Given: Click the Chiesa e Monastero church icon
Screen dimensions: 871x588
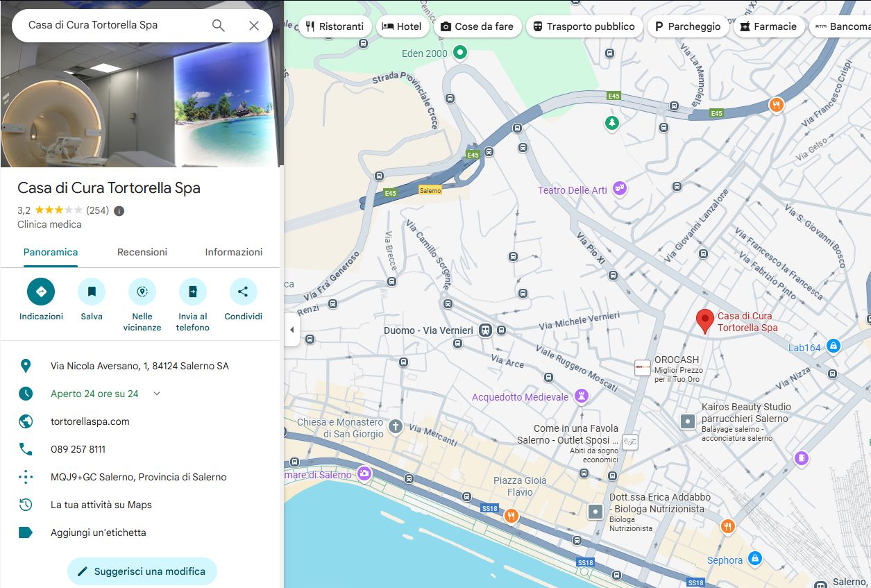Looking at the screenshot, I should pyautogui.click(x=396, y=426).
